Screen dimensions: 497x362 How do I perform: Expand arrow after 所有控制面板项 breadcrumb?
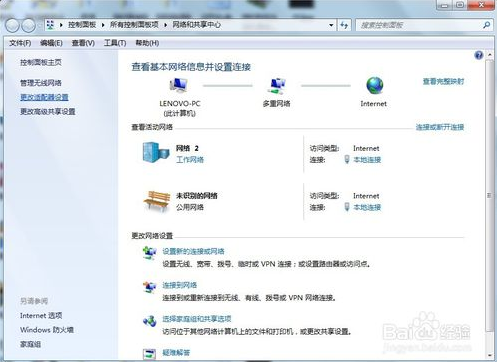(x=165, y=25)
